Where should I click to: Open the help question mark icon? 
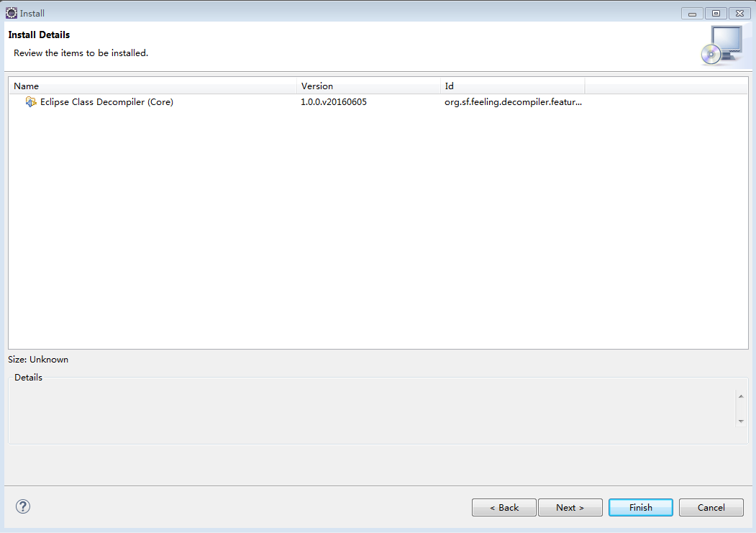[23, 506]
